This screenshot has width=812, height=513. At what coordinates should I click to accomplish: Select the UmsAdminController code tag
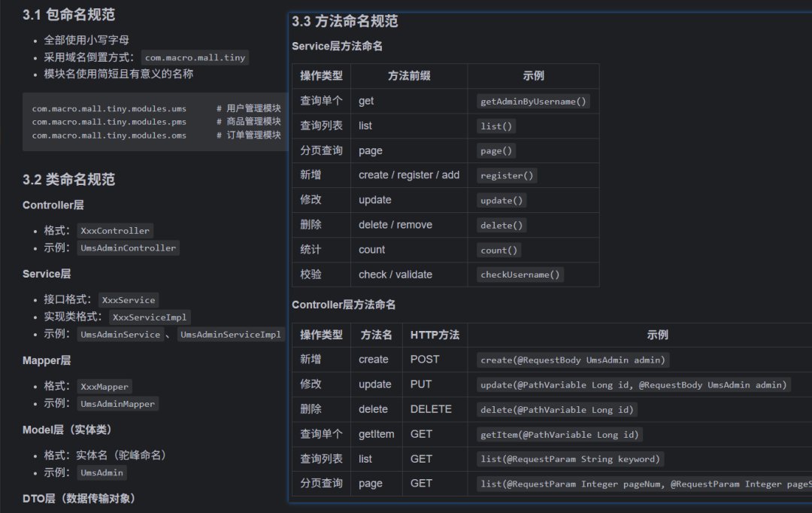[129, 247]
